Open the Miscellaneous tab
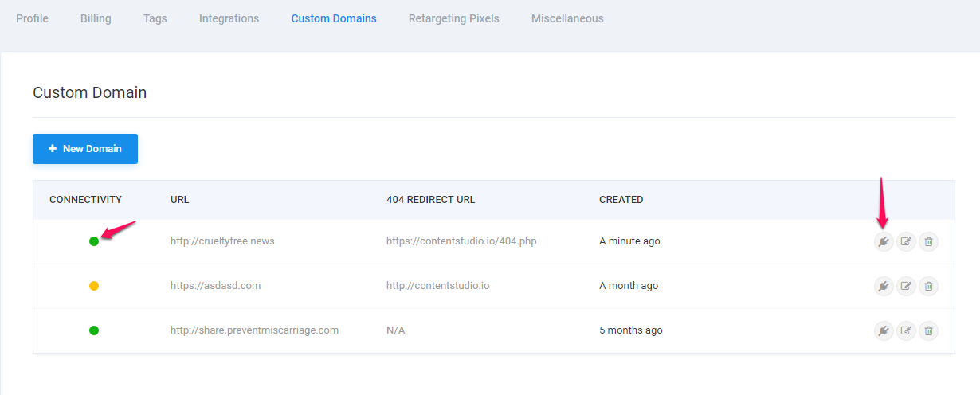This screenshot has height=395, width=980. pos(567,18)
